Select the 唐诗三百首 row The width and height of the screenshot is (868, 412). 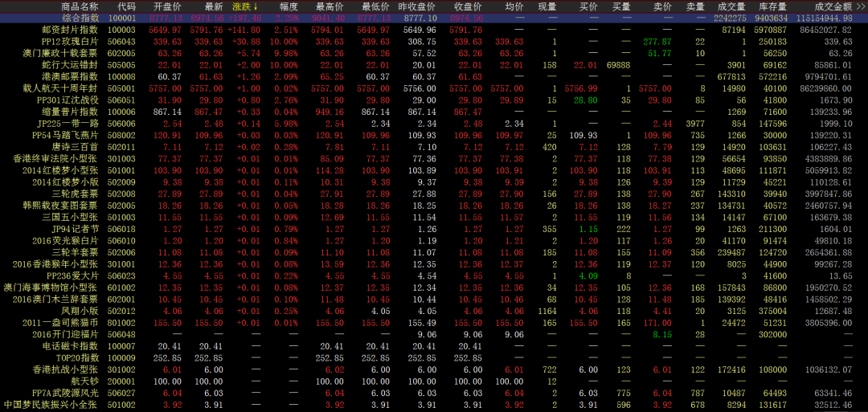(x=434, y=146)
